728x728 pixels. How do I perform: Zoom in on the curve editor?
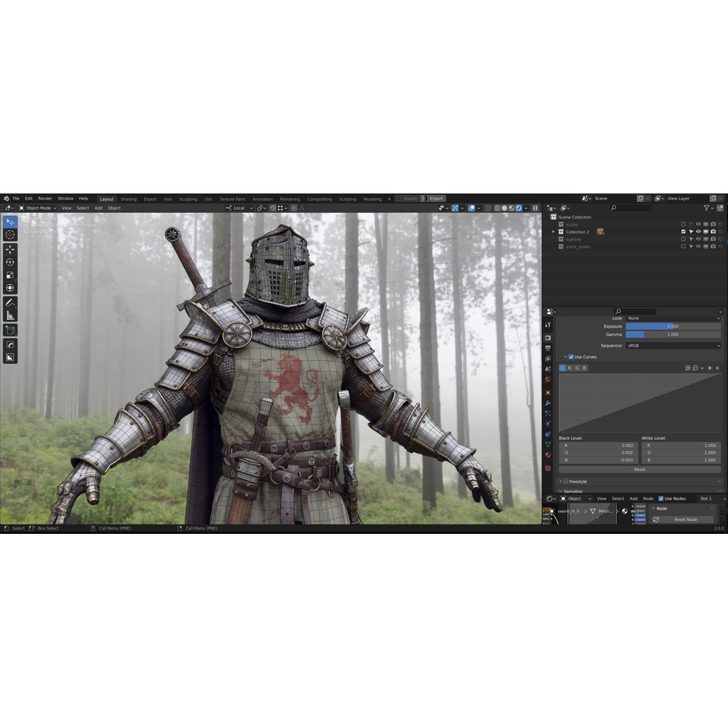(688, 368)
